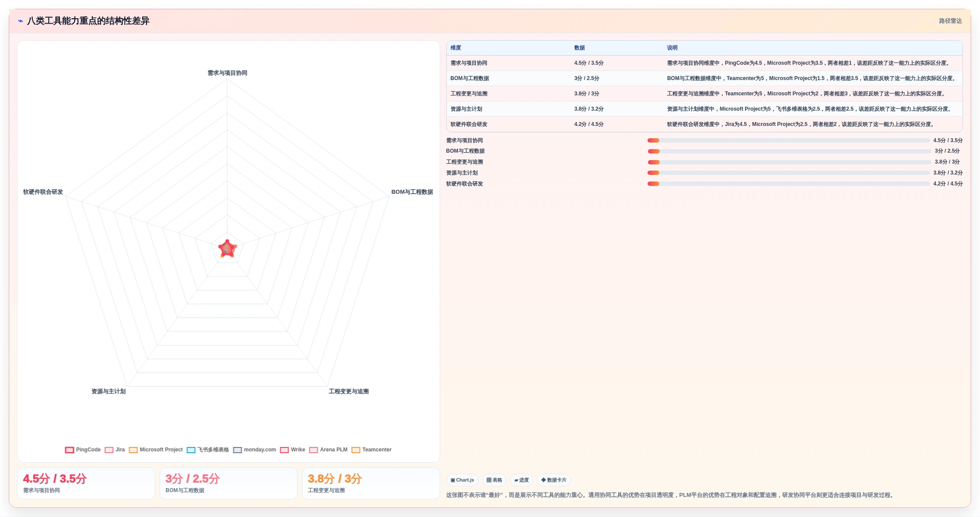Click the 说明 column header

pyautogui.click(x=672, y=48)
